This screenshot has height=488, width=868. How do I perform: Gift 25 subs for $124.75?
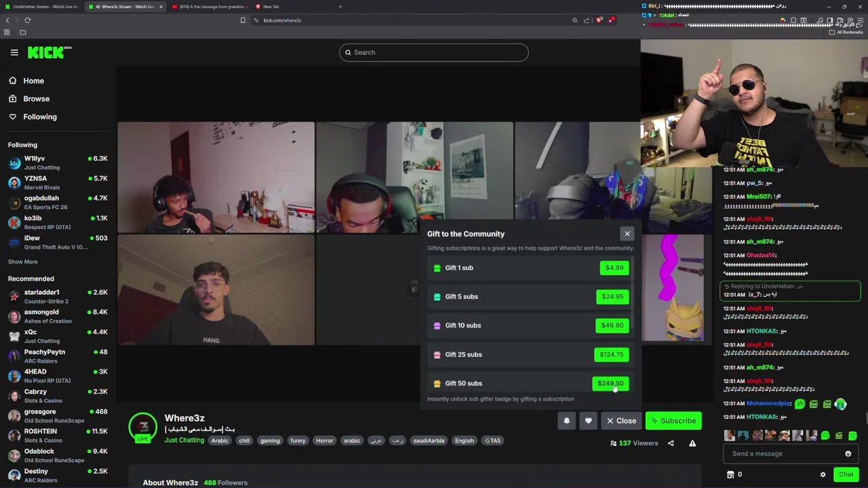(611, 354)
